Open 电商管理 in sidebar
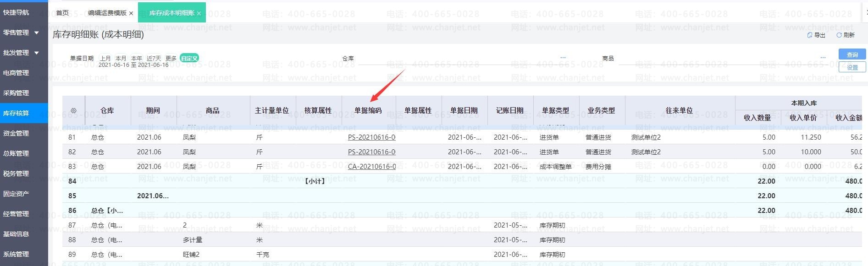The width and height of the screenshot is (868, 266). tap(16, 73)
